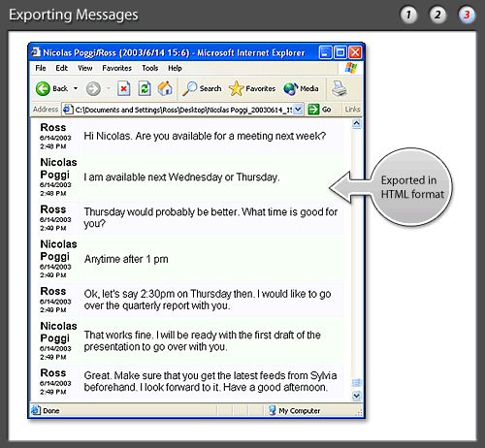
Task: Click the vertical scrollbar thumb
Action: (x=357, y=383)
